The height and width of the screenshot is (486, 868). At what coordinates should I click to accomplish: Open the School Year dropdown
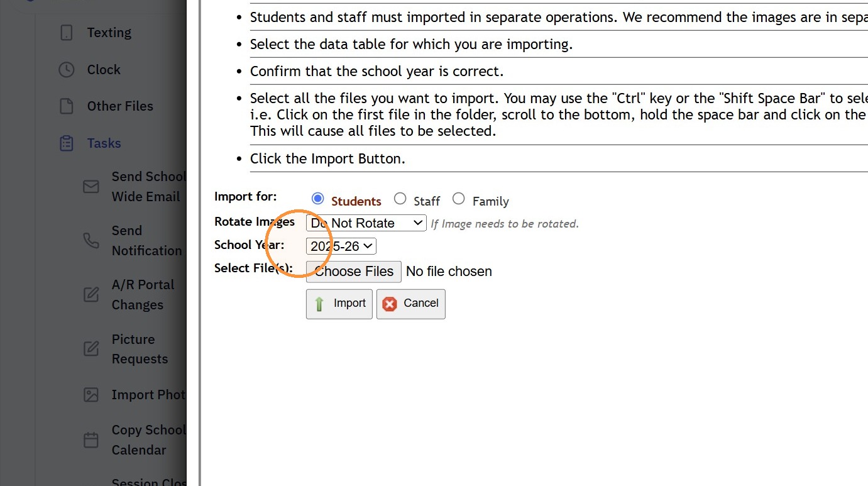tap(341, 246)
